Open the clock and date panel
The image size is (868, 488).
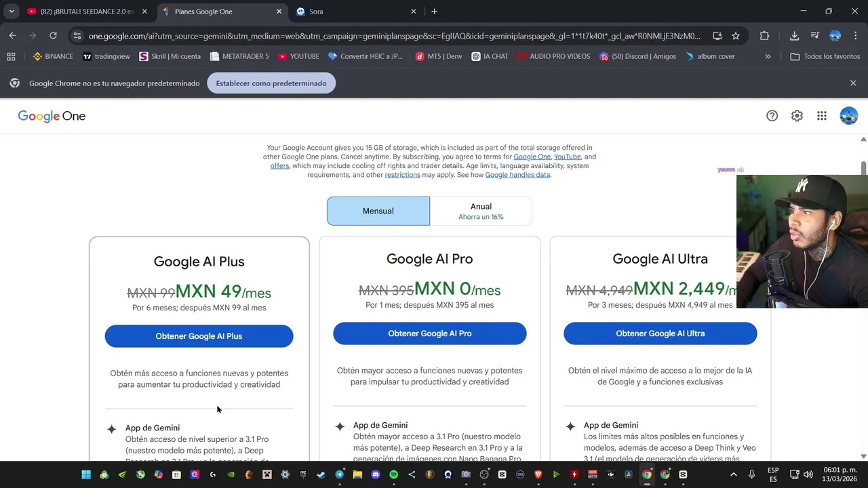(840, 474)
